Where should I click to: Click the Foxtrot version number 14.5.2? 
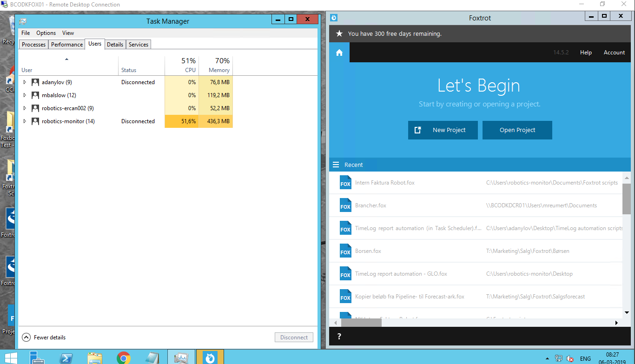tap(561, 53)
